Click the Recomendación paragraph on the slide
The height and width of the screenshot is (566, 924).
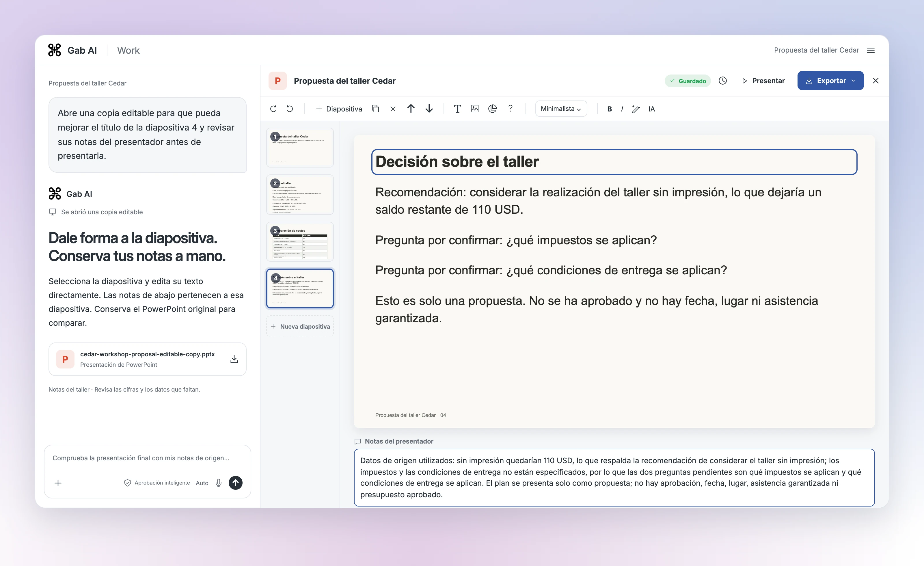point(598,201)
